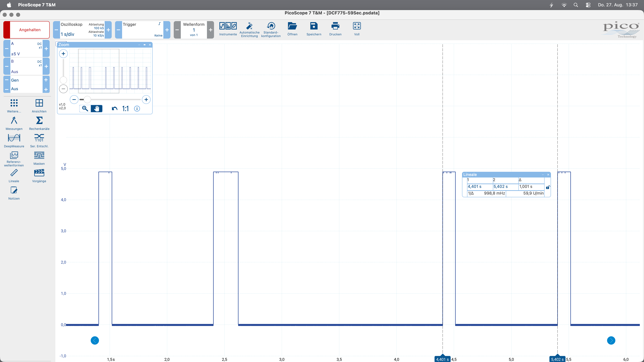Open a file with Öffnen
This screenshot has width=644, height=362.
(x=292, y=29)
